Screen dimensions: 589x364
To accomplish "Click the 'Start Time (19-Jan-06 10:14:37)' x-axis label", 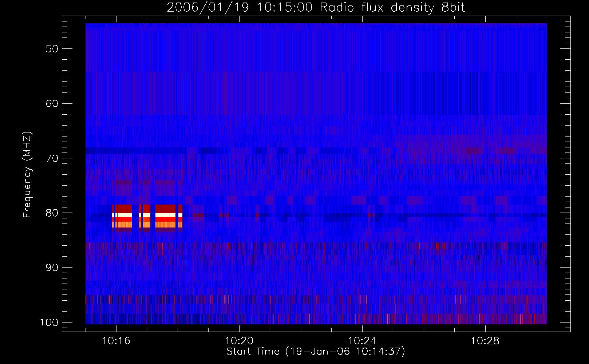I will click(x=316, y=352).
